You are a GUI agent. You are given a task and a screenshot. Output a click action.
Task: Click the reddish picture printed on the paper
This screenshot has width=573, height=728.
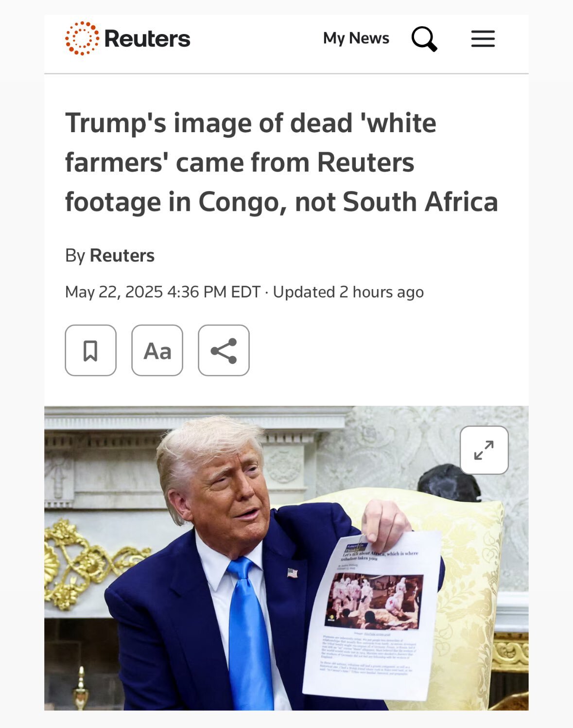click(375, 602)
